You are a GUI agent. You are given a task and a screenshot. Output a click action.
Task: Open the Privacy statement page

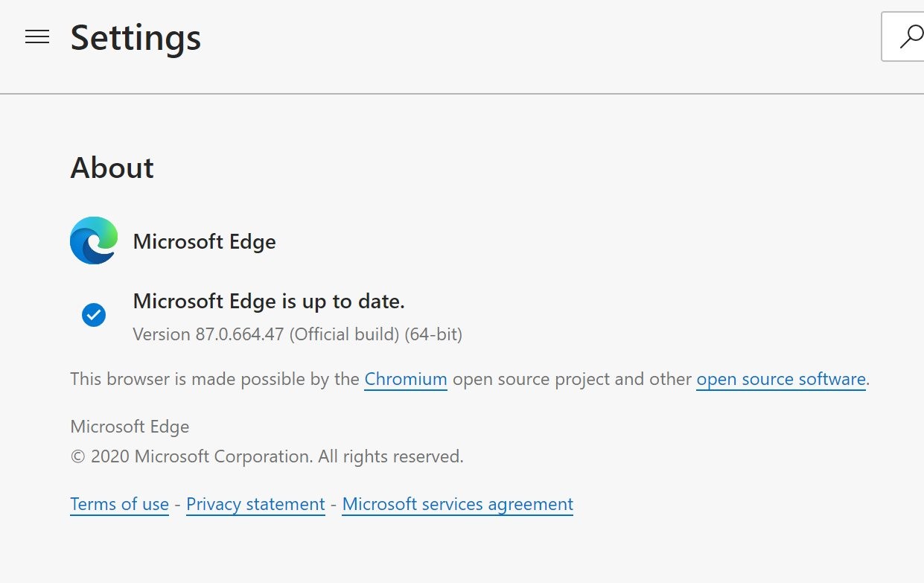pyautogui.click(x=255, y=504)
